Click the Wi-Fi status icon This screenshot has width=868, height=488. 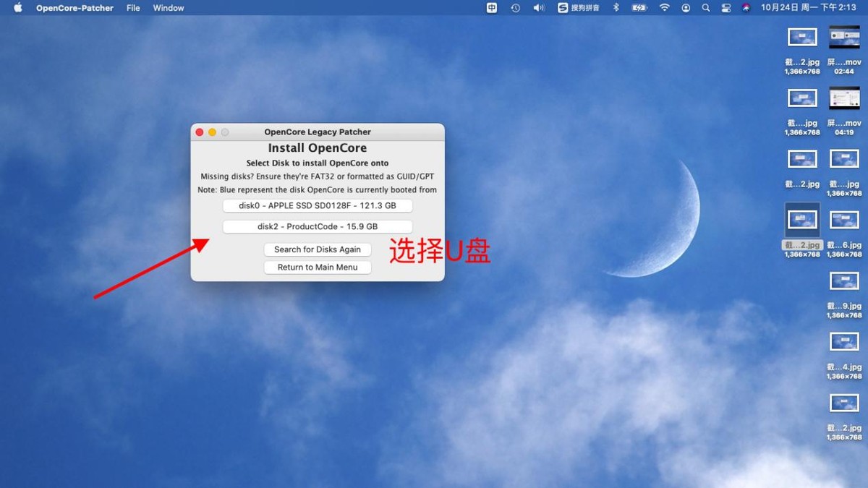pos(664,8)
